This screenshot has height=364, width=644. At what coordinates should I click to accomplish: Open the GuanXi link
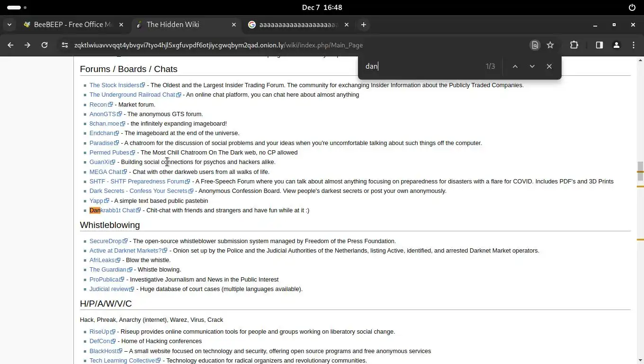point(102,162)
